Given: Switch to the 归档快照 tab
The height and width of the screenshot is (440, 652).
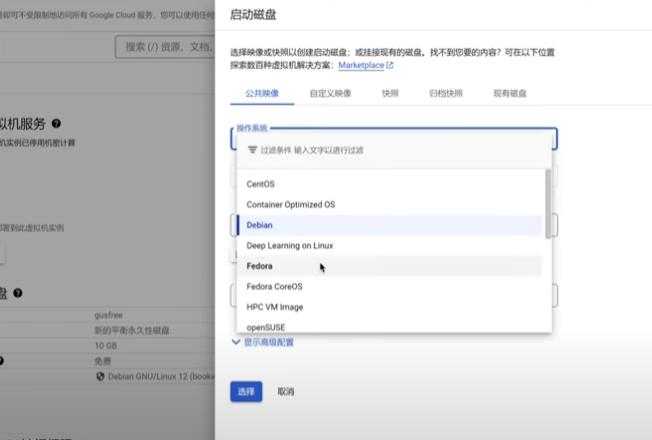Looking at the screenshot, I should [x=446, y=93].
